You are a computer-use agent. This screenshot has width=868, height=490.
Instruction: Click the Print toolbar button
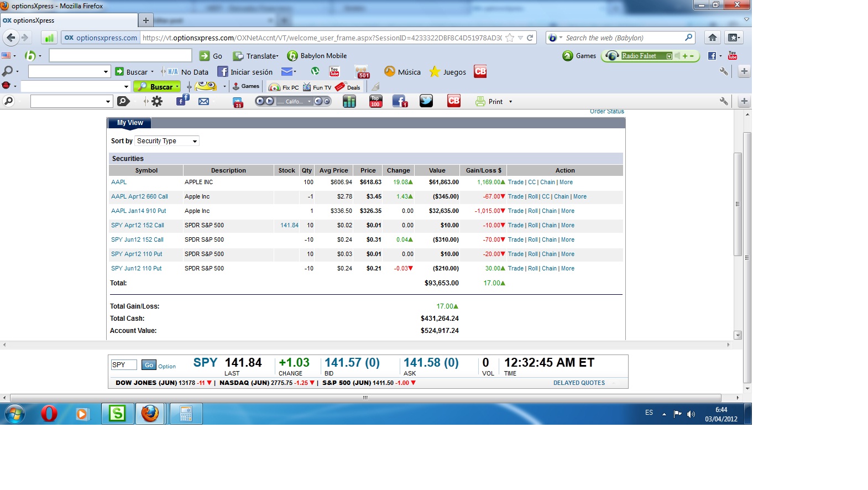[489, 102]
